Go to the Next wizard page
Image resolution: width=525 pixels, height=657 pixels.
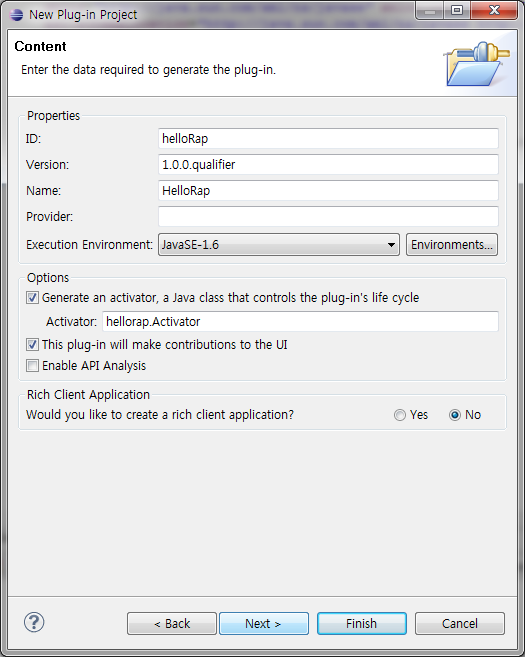(264, 623)
